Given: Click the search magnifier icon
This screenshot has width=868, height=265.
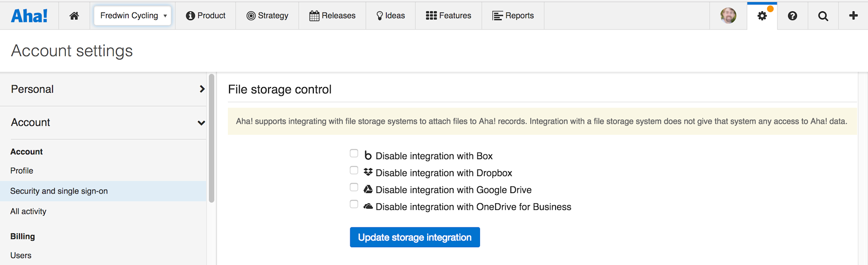Looking at the screenshot, I should [x=823, y=16].
